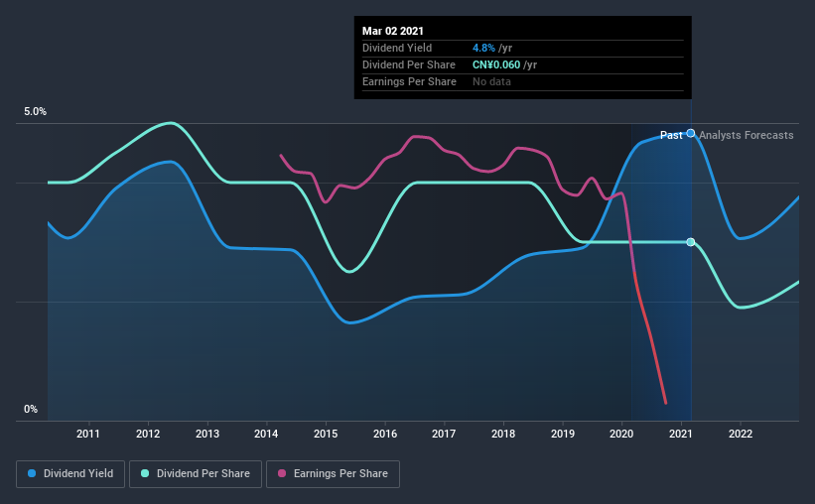The image size is (815, 504).
Task: Click the 2012 x-axis label
Action: point(148,434)
